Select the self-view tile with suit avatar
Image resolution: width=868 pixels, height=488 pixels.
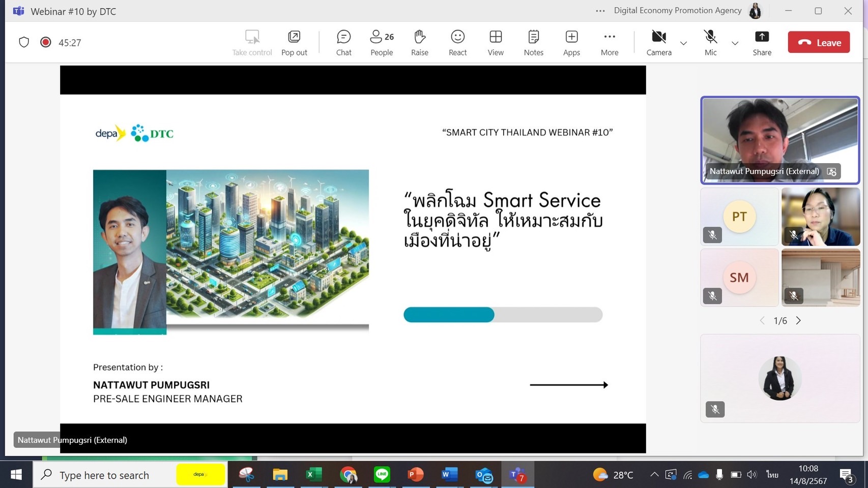(x=780, y=378)
